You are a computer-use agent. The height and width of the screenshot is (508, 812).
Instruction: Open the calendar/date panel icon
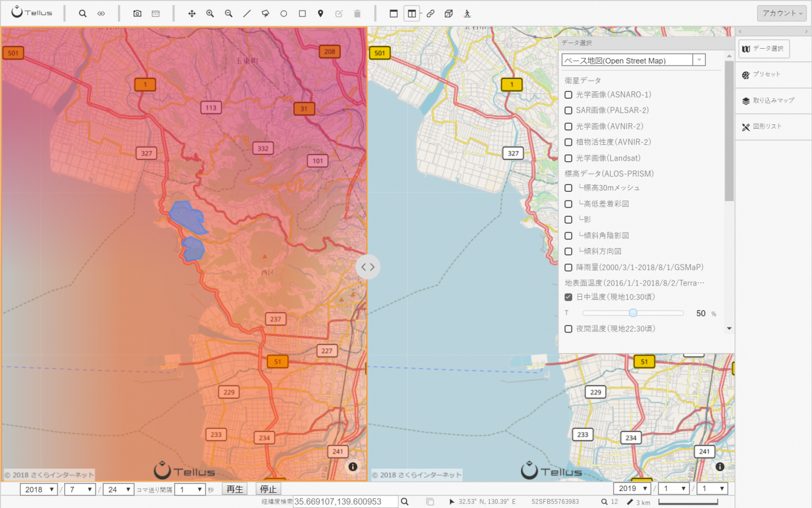[156, 13]
